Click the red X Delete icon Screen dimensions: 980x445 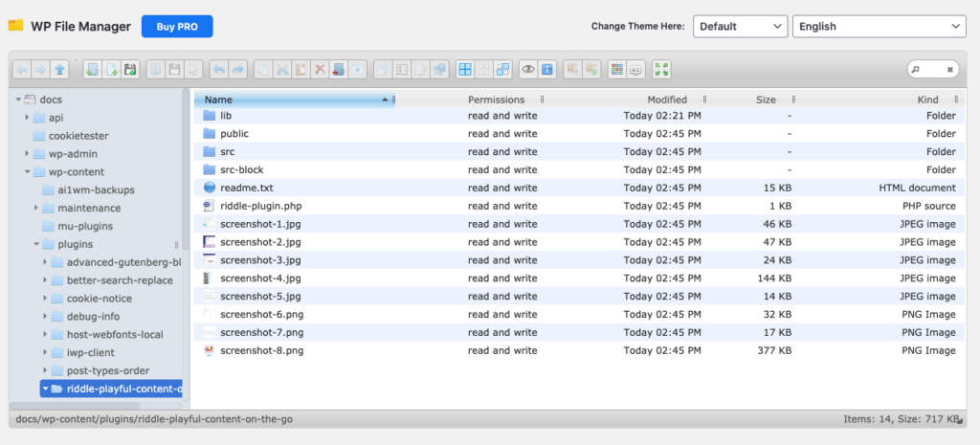coord(320,69)
